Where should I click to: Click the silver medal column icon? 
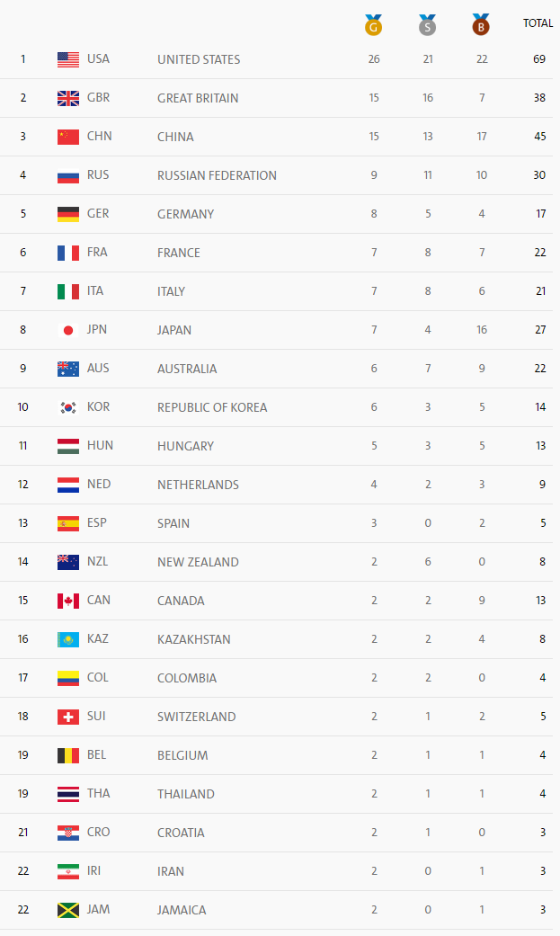point(428,25)
